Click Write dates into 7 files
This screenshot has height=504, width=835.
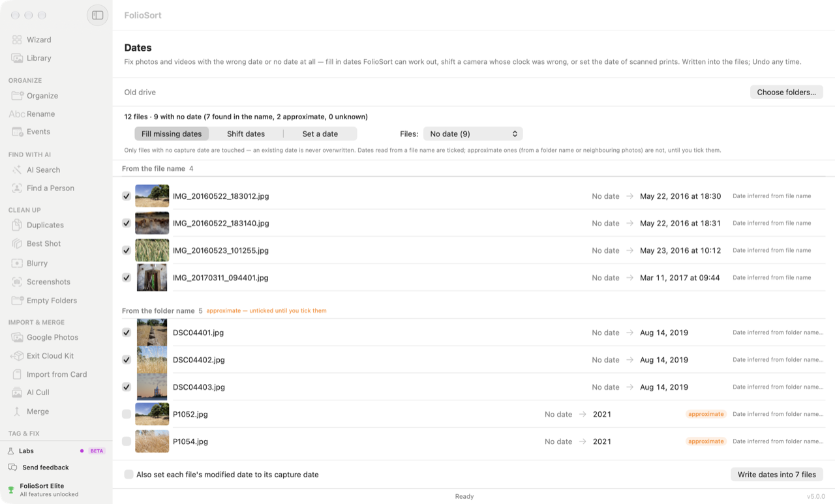776,475
